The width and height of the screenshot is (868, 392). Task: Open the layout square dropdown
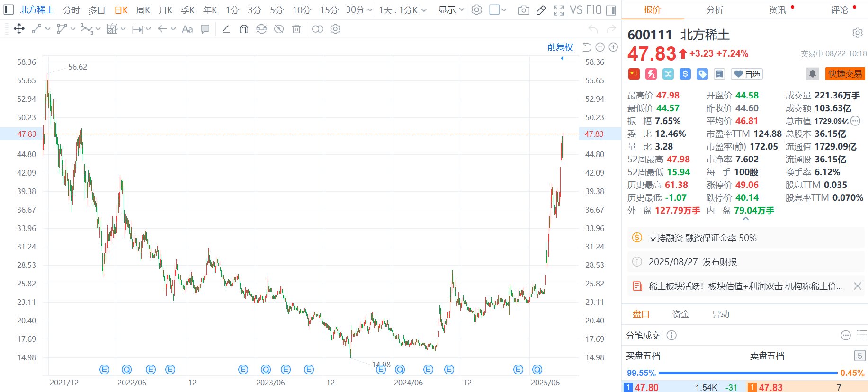[x=498, y=9]
